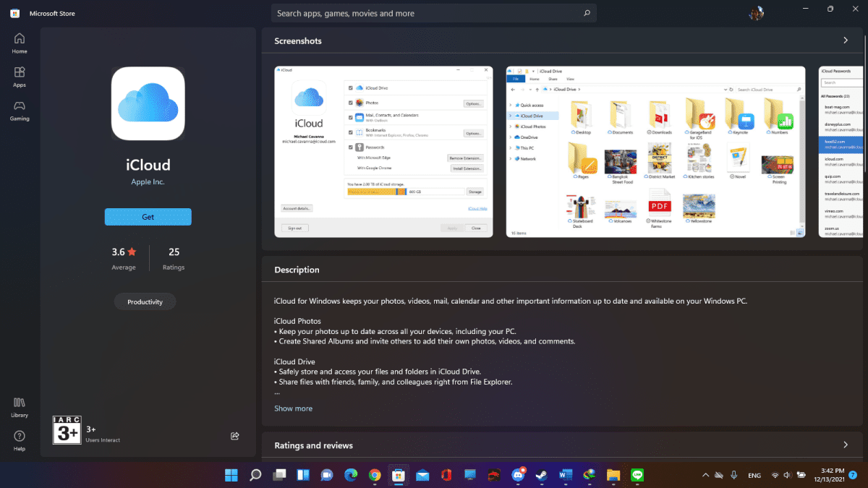
Task: Open the Start menu
Action: (x=231, y=475)
